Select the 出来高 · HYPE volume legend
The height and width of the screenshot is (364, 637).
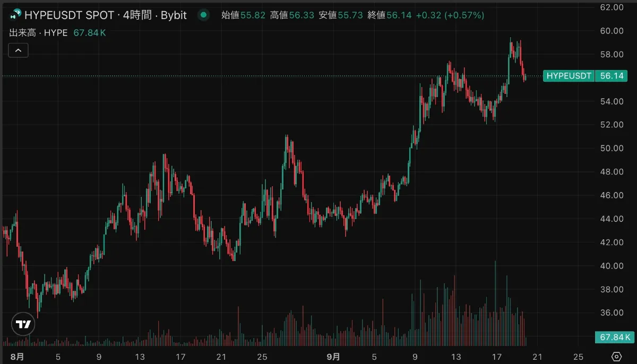pyautogui.click(x=38, y=33)
